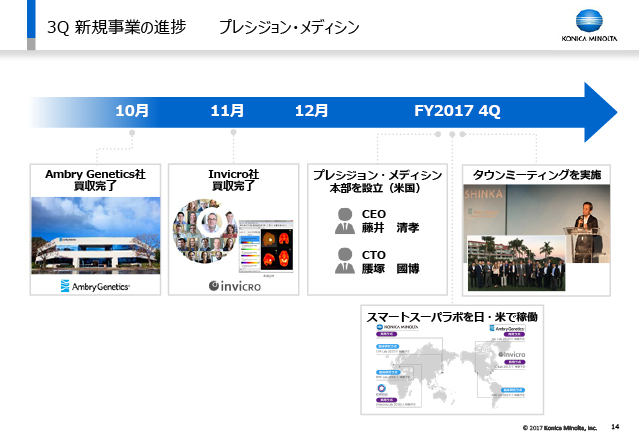This screenshot has height=443, width=640.
Task: Click the Ambry Genetics社 買収完了 heading
Action: pyautogui.click(x=95, y=180)
